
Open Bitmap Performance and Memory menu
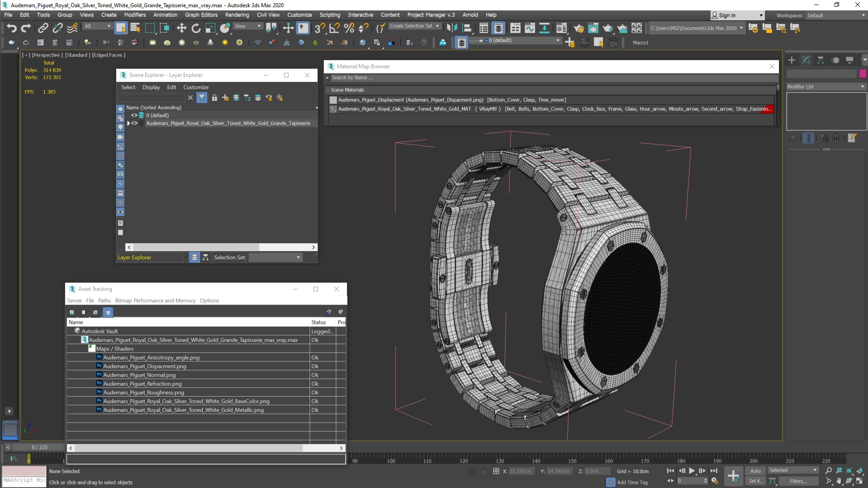click(x=155, y=301)
